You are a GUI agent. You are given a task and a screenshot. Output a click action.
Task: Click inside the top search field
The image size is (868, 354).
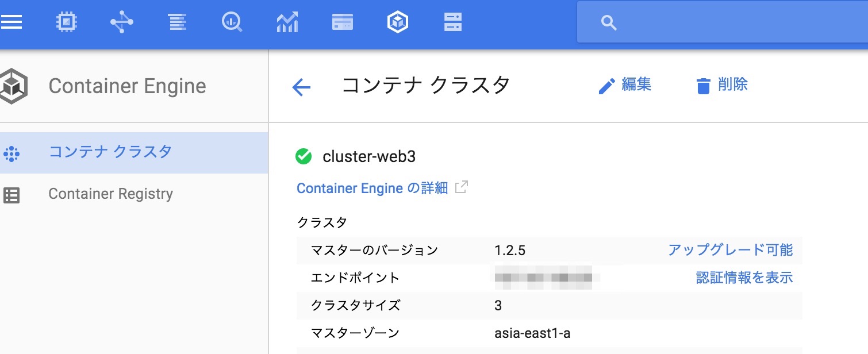(719, 23)
